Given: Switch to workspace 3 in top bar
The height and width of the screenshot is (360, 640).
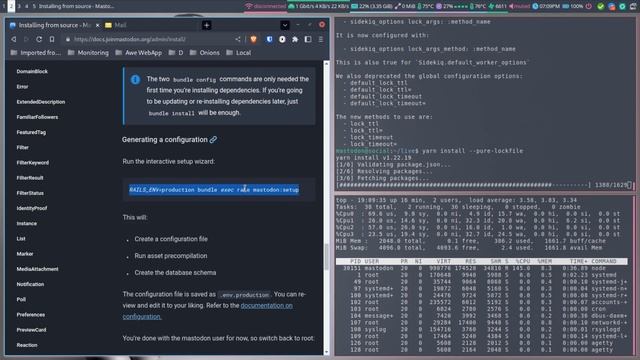Looking at the screenshot, I should pyautogui.click(x=19, y=6).
